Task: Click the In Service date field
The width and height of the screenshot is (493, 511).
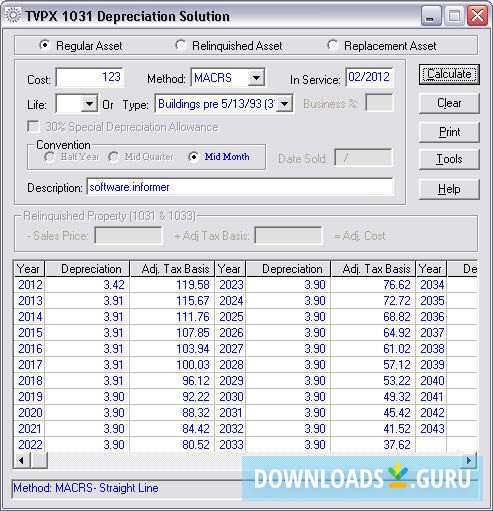Action: [x=369, y=77]
